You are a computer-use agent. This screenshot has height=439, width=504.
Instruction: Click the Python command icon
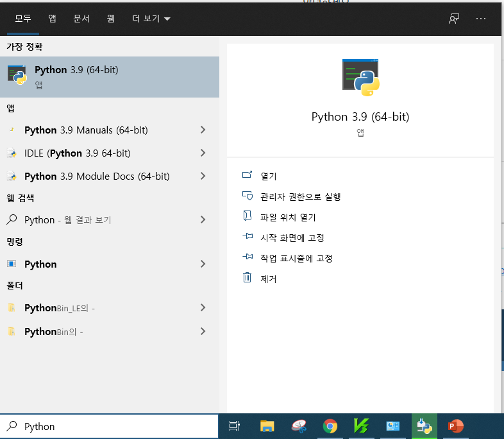tap(12, 264)
